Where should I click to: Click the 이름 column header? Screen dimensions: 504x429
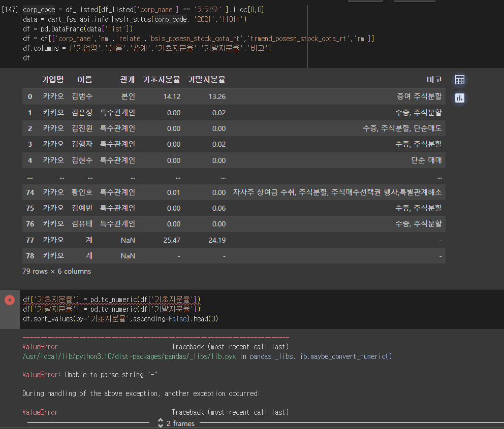point(84,80)
